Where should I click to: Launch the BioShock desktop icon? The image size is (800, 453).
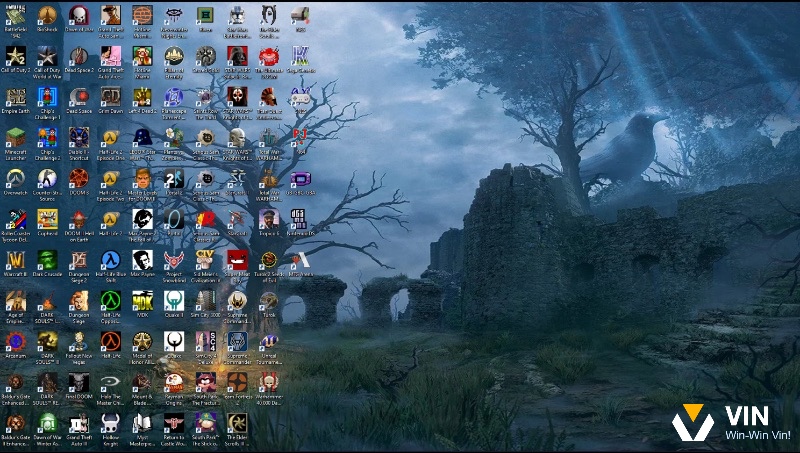(x=47, y=17)
